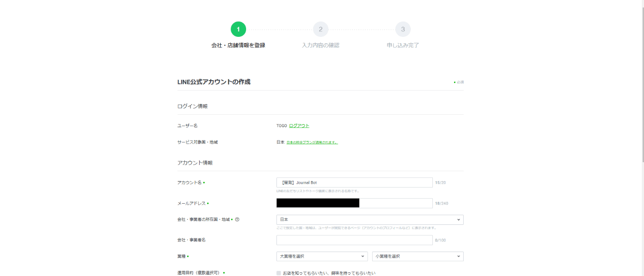This screenshot has width=644, height=276.
Task: Click the hint text starting ここで設定した国・地域は
Action: click(x=356, y=228)
